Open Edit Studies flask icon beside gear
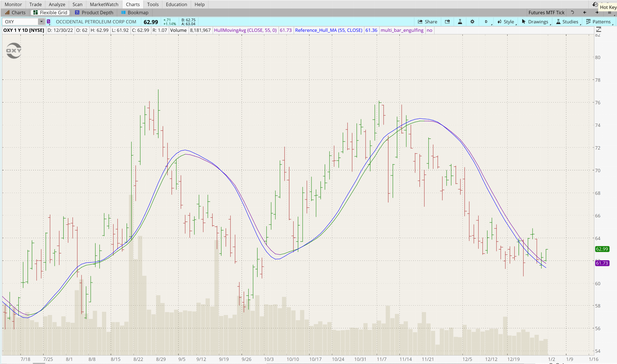 pyautogui.click(x=460, y=22)
